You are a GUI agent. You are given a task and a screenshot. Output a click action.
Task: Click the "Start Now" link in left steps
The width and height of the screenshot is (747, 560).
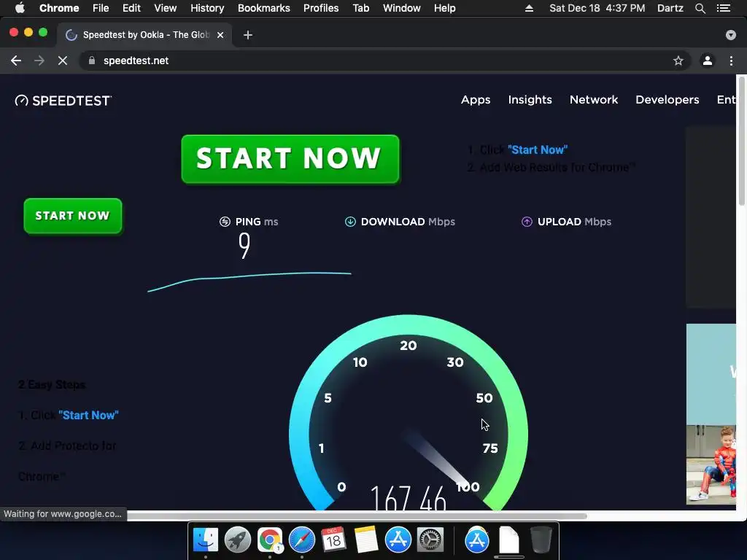coord(88,415)
